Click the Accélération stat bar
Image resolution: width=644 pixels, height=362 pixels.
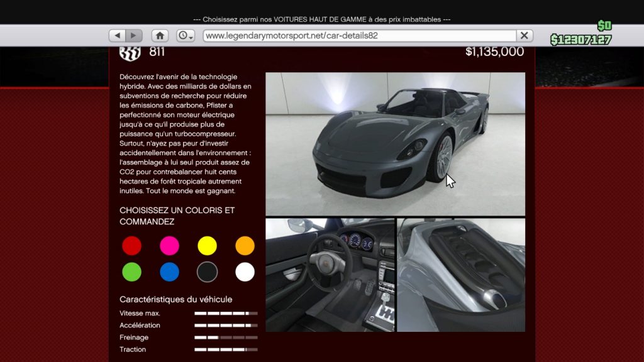(x=226, y=326)
